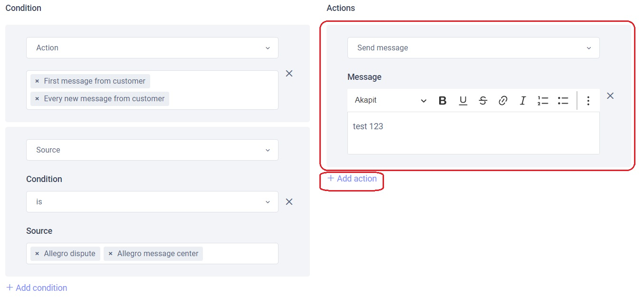
Task: Open the Akapit paragraph style dropdown
Action: (390, 100)
